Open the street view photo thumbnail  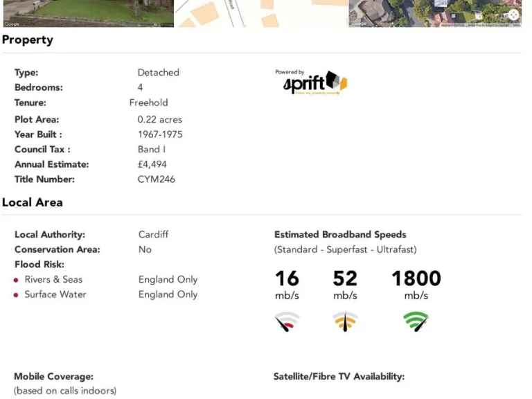pos(87,13)
